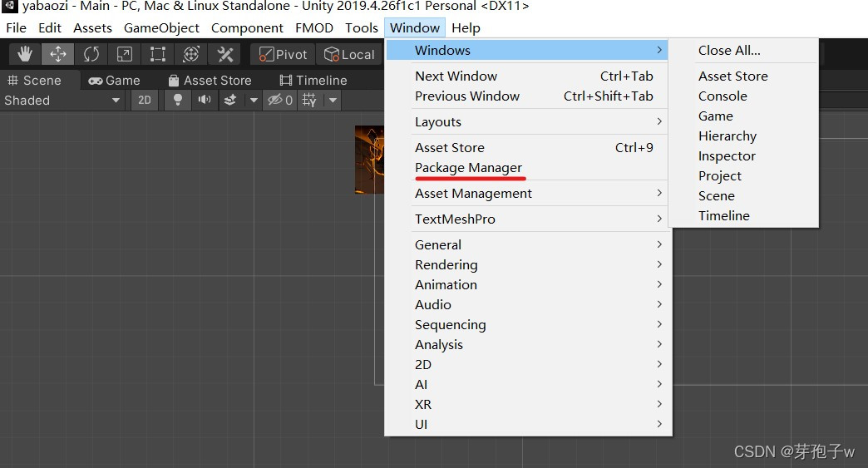This screenshot has height=468, width=868.
Task: Choose Close All in Windows submenu
Action: (x=743, y=51)
